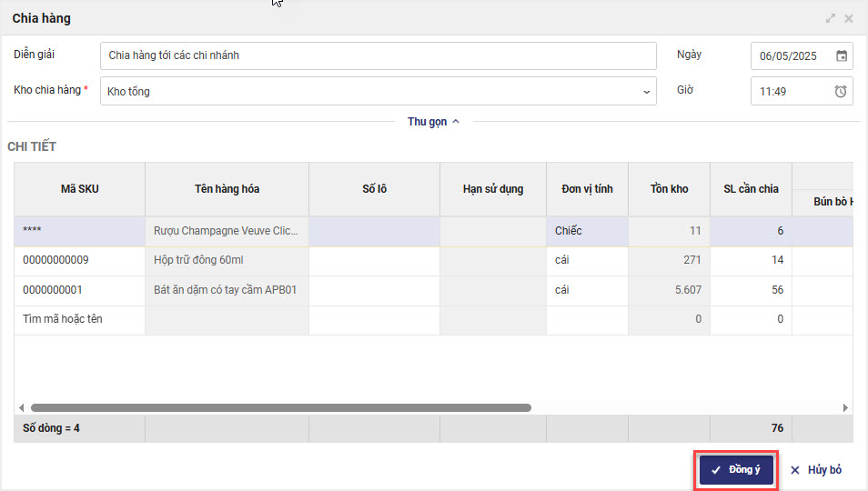Cancel with the Hủy bỏ button
Viewport: 868px width, 491px height.
coord(816,470)
